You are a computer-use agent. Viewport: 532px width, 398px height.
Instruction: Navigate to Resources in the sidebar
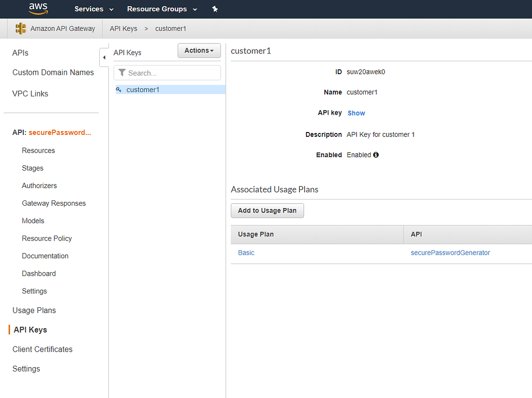click(38, 150)
